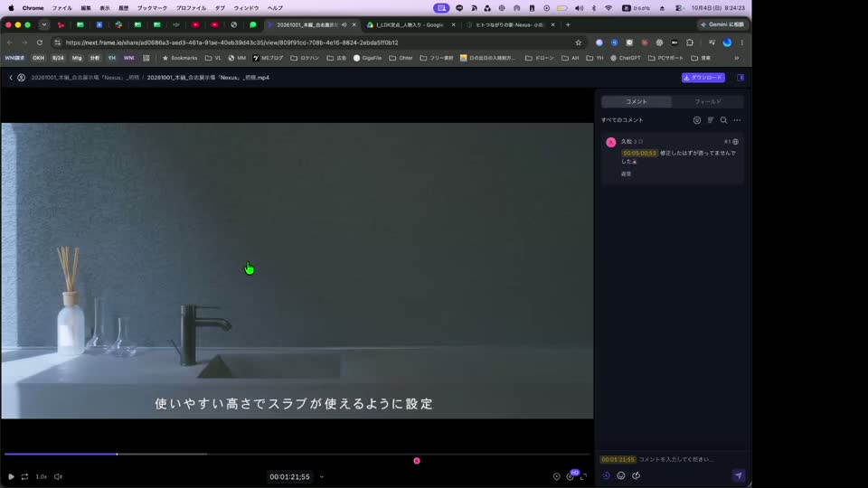The image size is (868, 488).
Task: Open the Bookmarks star bookmark
Action: (x=180, y=58)
